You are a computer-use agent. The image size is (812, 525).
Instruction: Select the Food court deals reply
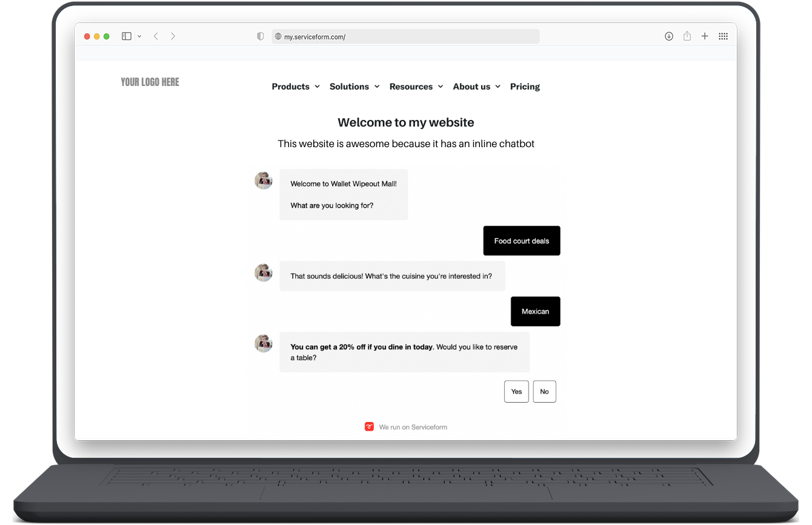point(522,241)
